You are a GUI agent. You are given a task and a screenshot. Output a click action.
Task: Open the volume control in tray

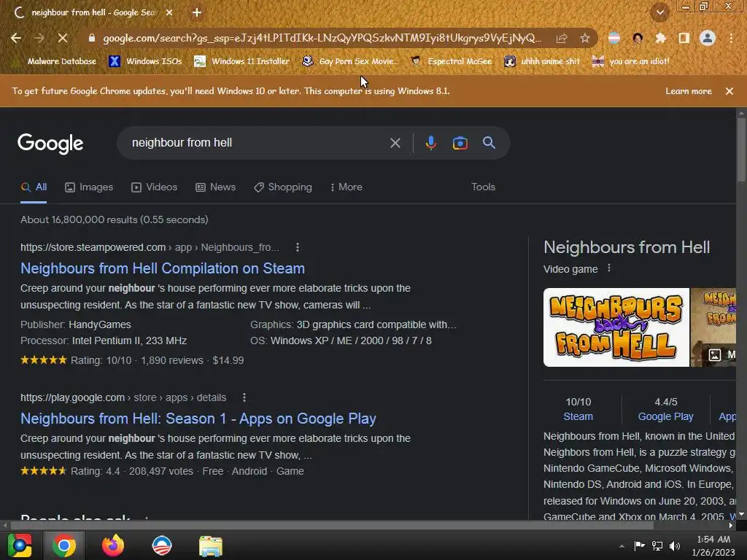675,546
